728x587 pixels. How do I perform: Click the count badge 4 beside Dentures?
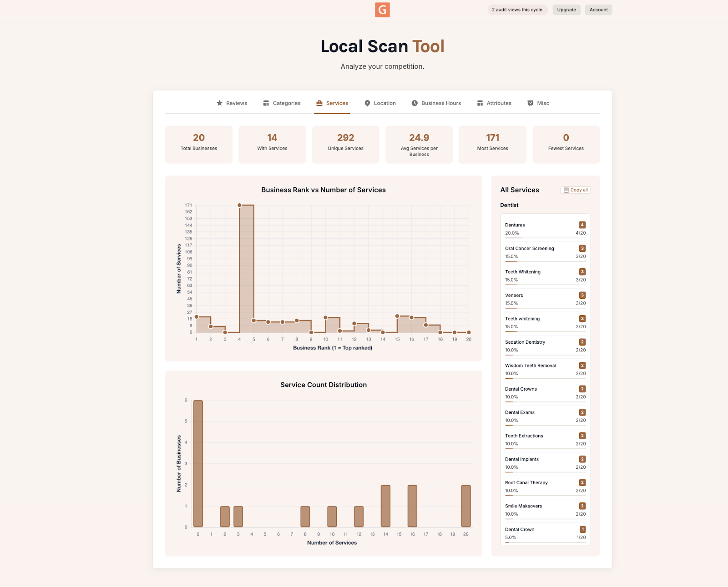click(x=582, y=225)
